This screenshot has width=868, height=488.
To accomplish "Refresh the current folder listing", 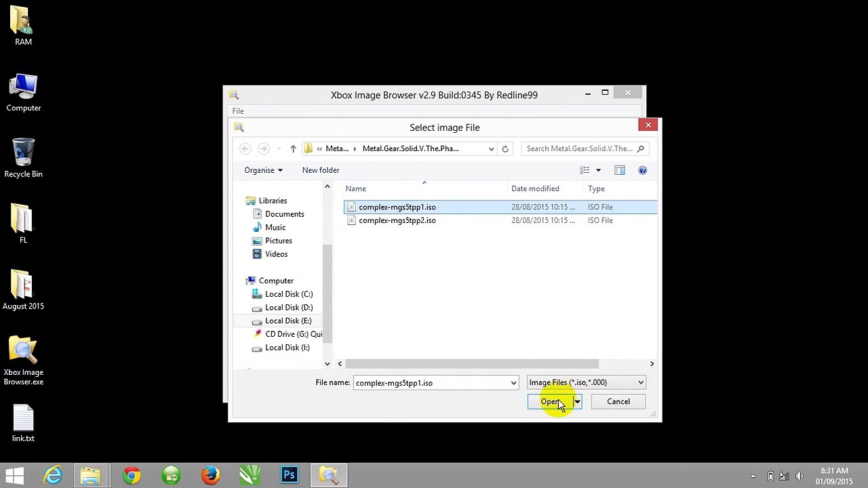I will (505, 148).
